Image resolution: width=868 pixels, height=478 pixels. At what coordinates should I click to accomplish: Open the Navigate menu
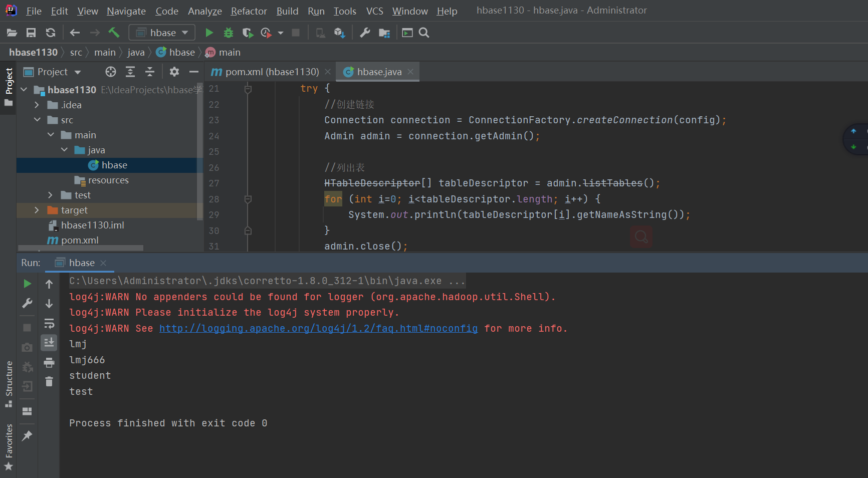point(126,11)
